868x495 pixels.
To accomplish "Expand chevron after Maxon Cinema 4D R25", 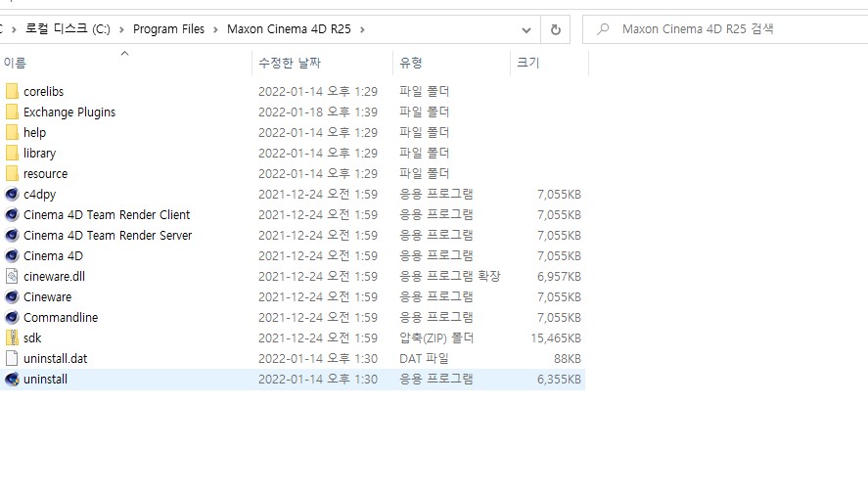I will 362,30.
